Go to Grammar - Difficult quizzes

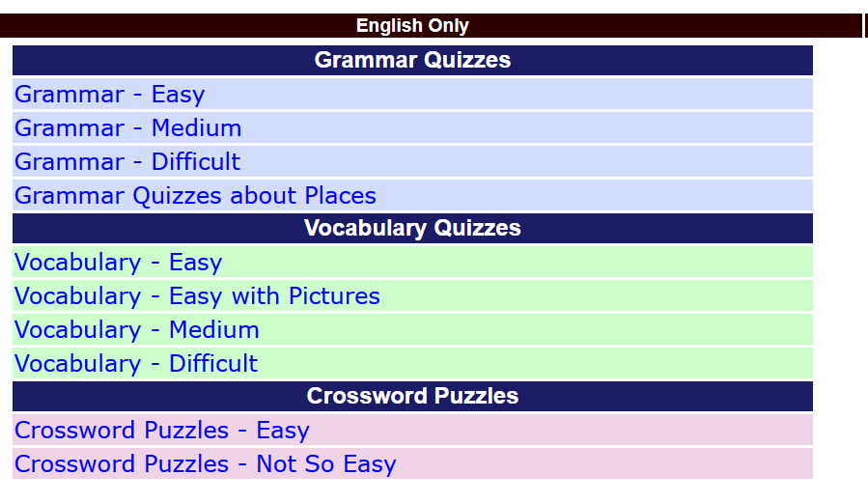point(126,162)
